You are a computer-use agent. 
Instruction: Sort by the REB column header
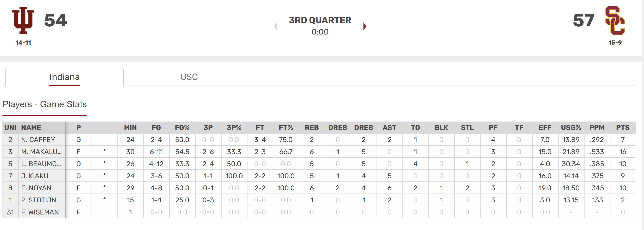[311, 128]
